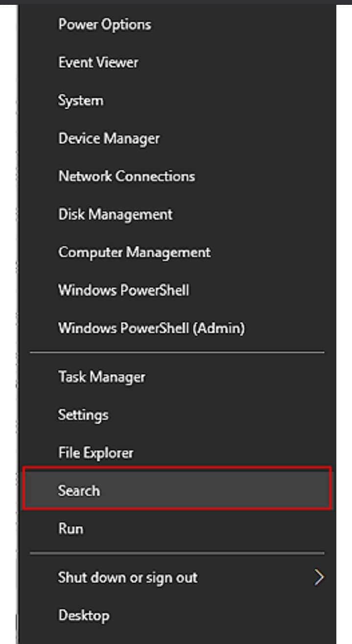Image resolution: width=352 pixels, height=644 pixels.
Task: Open Device Manager
Action: click(x=109, y=139)
